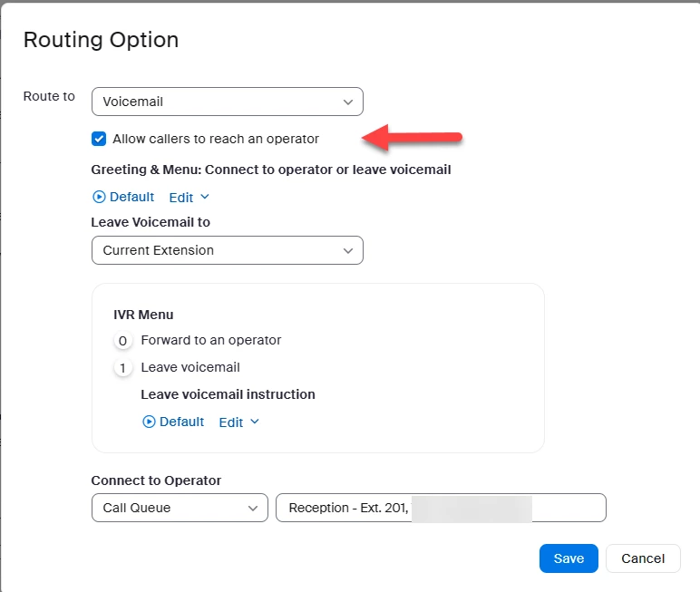
Task: Expand the Edit menu under Leave voicemail instruction
Action: tap(238, 422)
